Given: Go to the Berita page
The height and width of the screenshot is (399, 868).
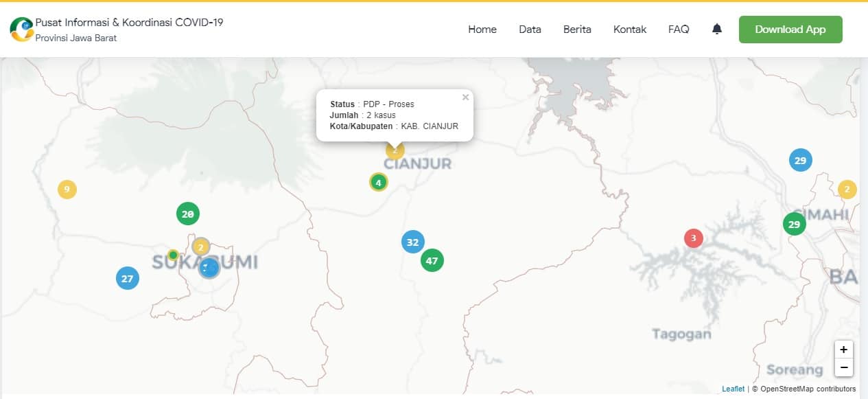Looking at the screenshot, I should [x=577, y=29].
